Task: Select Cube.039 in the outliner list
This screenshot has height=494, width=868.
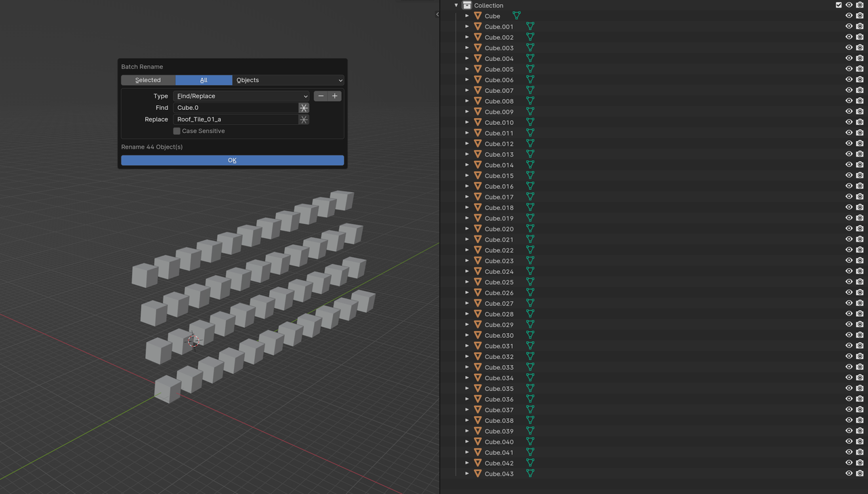Action: (499, 432)
